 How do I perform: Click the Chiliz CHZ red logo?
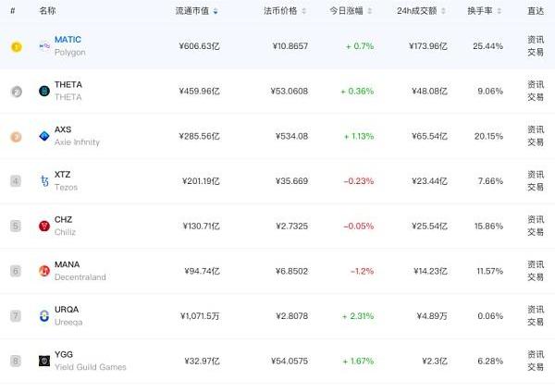point(44,226)
